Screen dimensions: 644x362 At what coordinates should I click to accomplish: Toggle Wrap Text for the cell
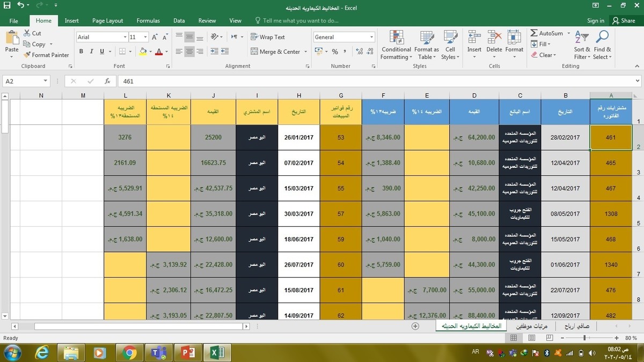coord(268,37)
